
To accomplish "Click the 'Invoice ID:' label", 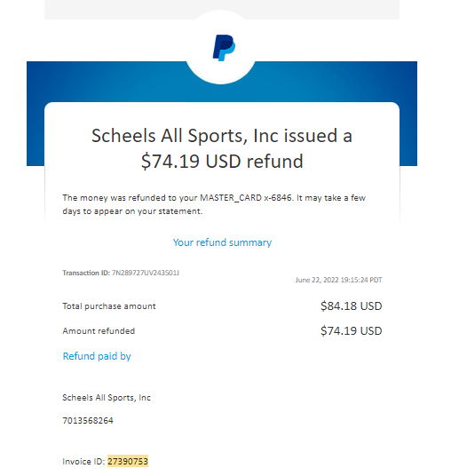I will coord(83,462).
